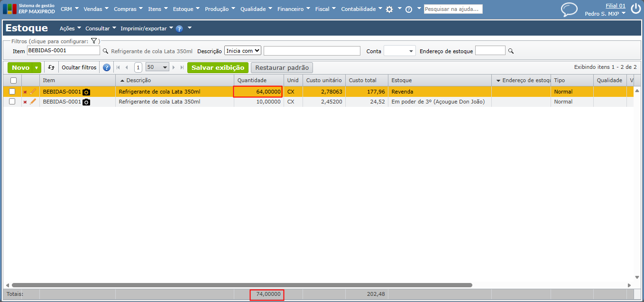The height and width of the screenshot is (302, 644).
Task: Open the settings gear icon in menu bar
Action: pyautogui.click(x=389, y=9)
